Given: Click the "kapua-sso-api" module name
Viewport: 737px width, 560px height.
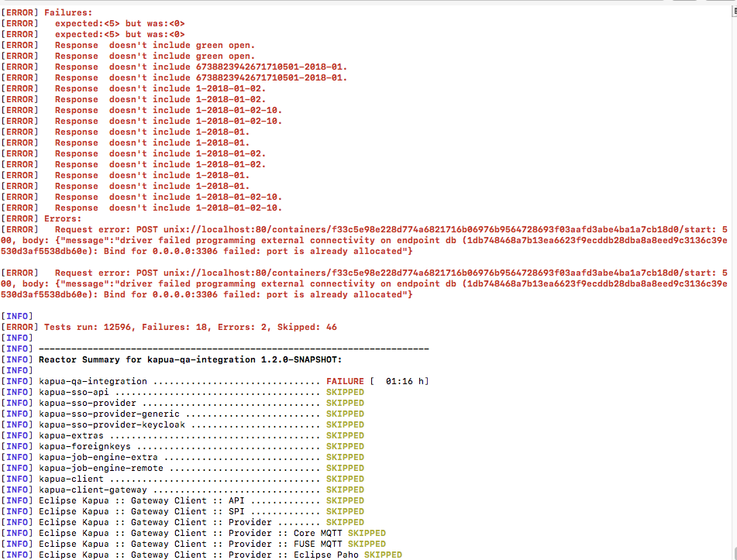Looking at the screenshot, I should (74, 392).
